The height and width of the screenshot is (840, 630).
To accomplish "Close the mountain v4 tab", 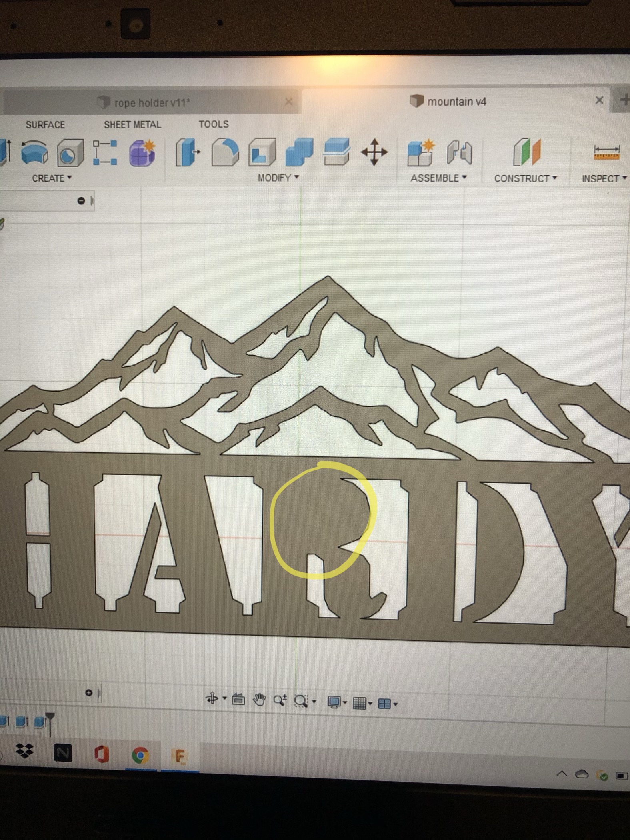I will click(x=599, y=100).
